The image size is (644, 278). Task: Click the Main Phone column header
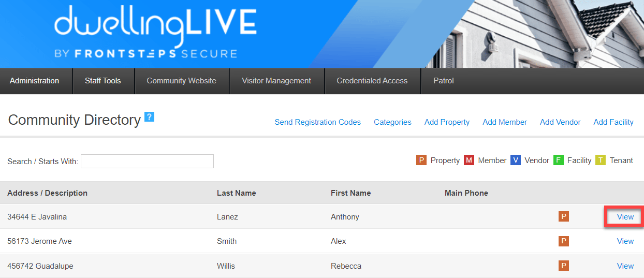tap(466, 193)
